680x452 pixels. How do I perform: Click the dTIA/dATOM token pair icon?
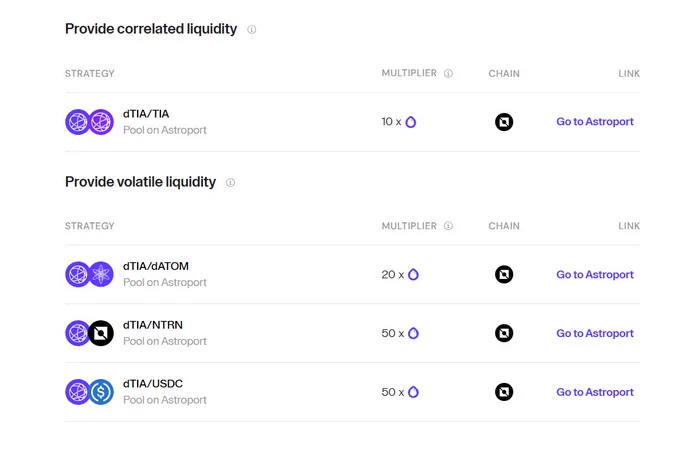tap(90, 274)
